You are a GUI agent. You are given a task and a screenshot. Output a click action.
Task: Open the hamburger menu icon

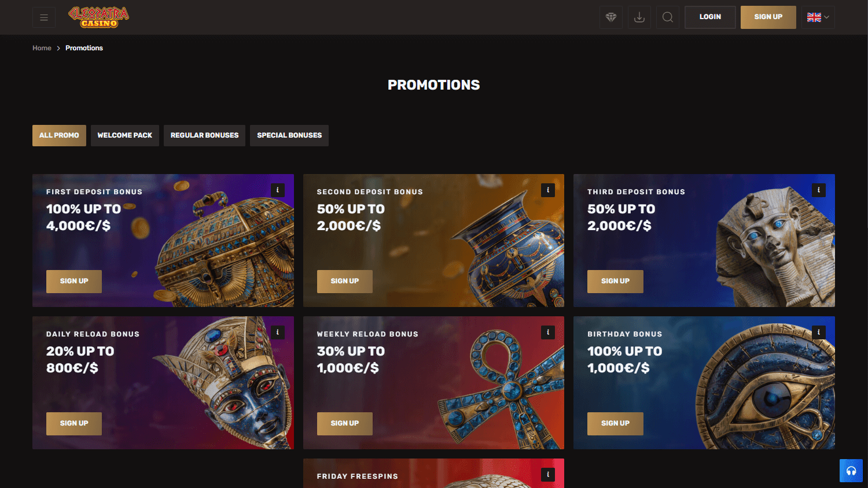(44, 17)
